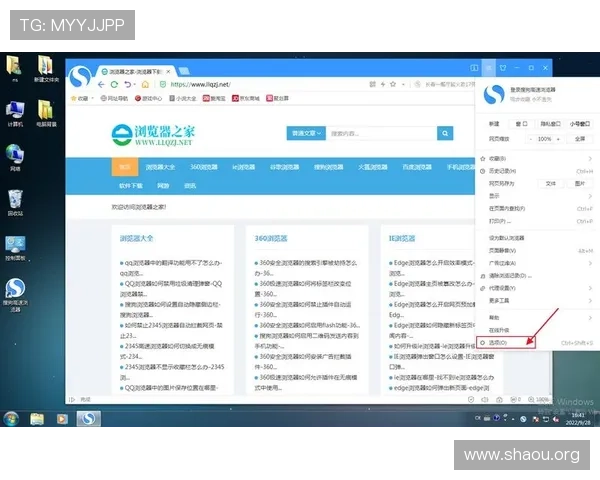The height and width of the screenshot is (480, 600).
Task: Click the QR grid icon in address bar
Action: [372, 84]
